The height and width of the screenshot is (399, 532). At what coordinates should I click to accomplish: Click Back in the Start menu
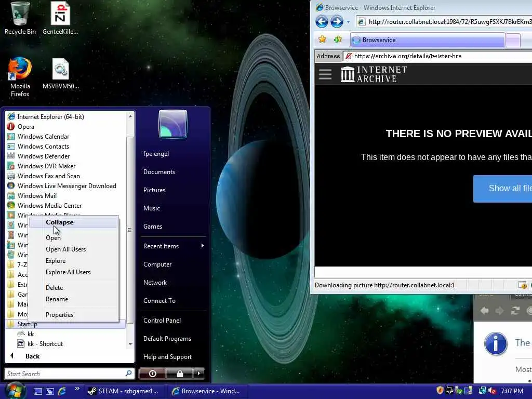pos(32,356)
